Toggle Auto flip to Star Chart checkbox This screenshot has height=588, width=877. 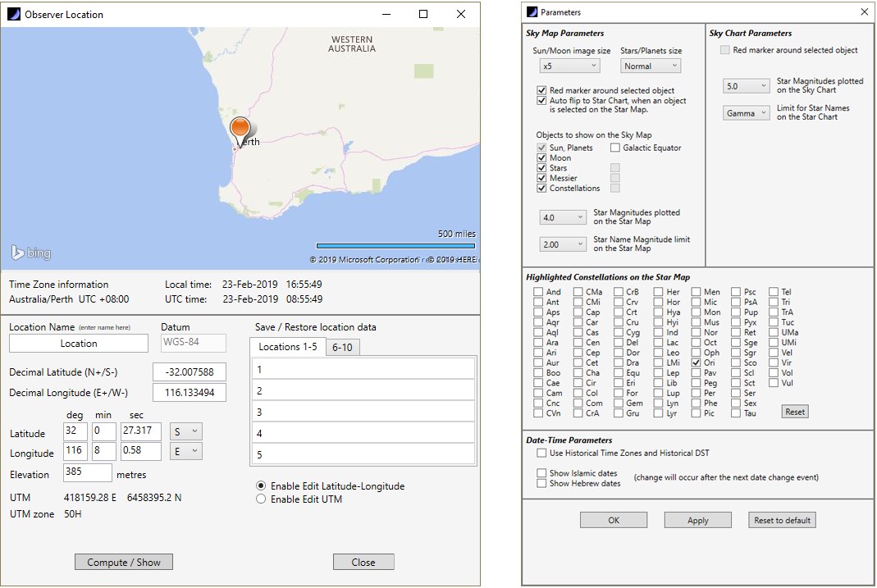point(541,101)
